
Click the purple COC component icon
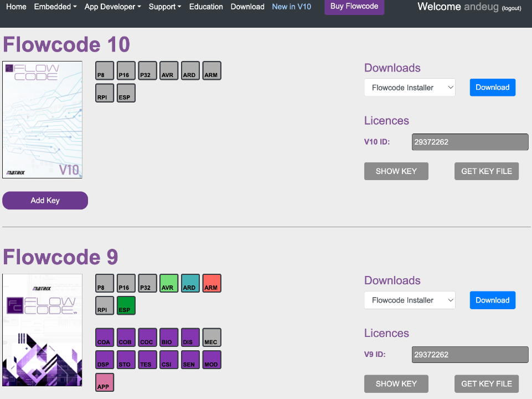click(x=148, y=337)
